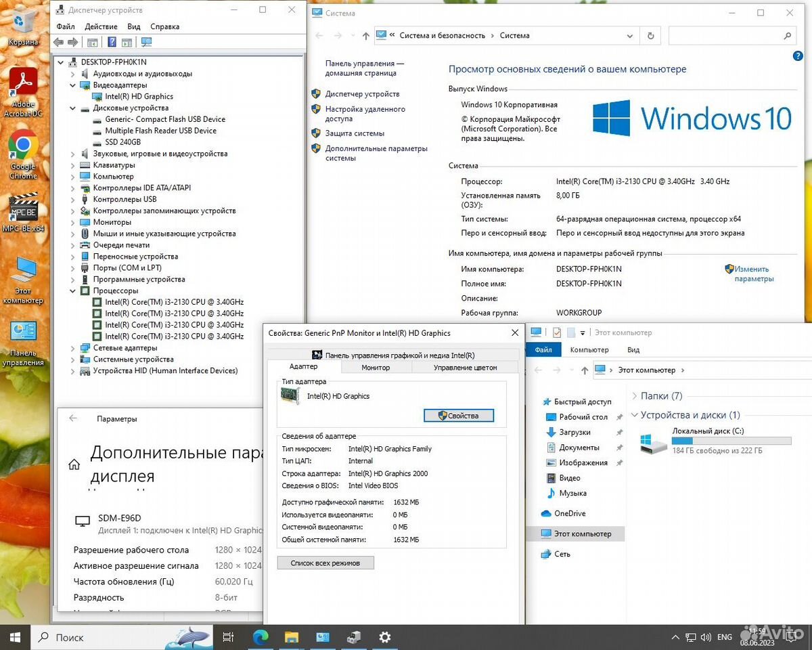Viewport: 812px width, 650px height.
Task: Open Microsoft Edge from the taskbar
Action: coord(261,637)
